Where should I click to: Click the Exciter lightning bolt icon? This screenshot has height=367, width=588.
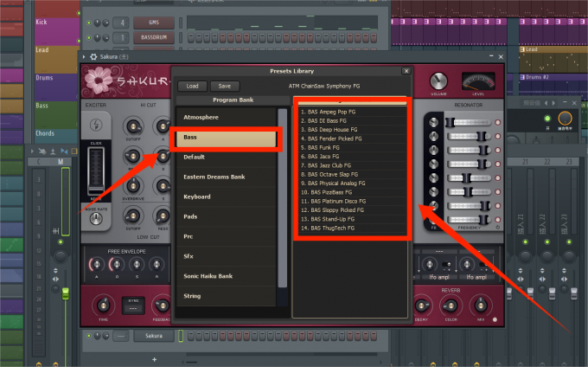point(96,125)
